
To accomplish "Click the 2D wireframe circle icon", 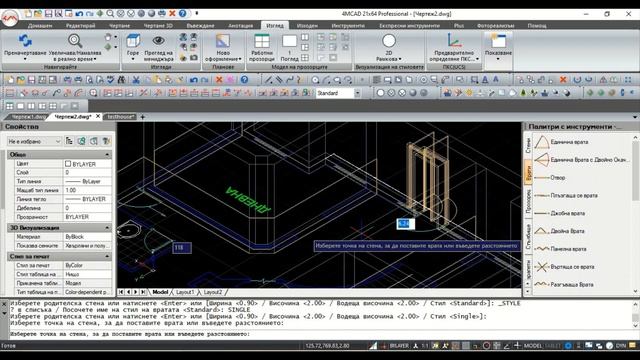I will point(389,41).
